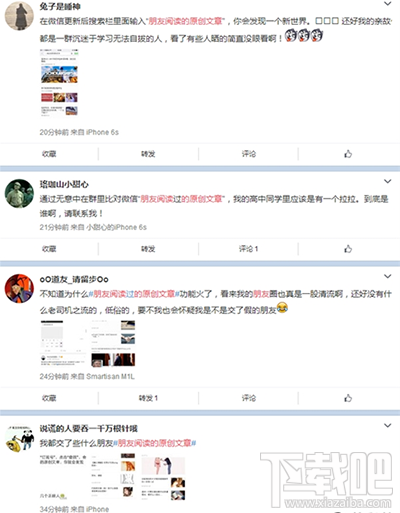Viewport: 400px width, 513px height.
Task: Open username link 珞珈山小甜心
Action: tap(64, 184)
